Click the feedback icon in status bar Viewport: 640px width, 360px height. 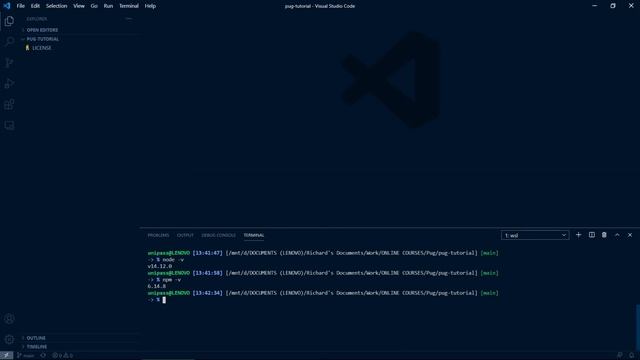coord(620,356)
